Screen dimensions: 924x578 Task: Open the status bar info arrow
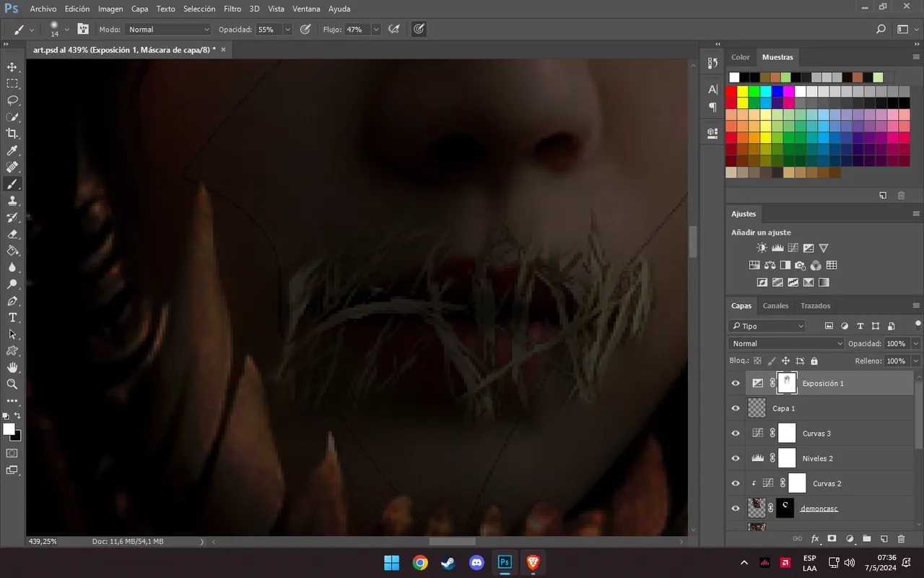click(x=202, y=541)
